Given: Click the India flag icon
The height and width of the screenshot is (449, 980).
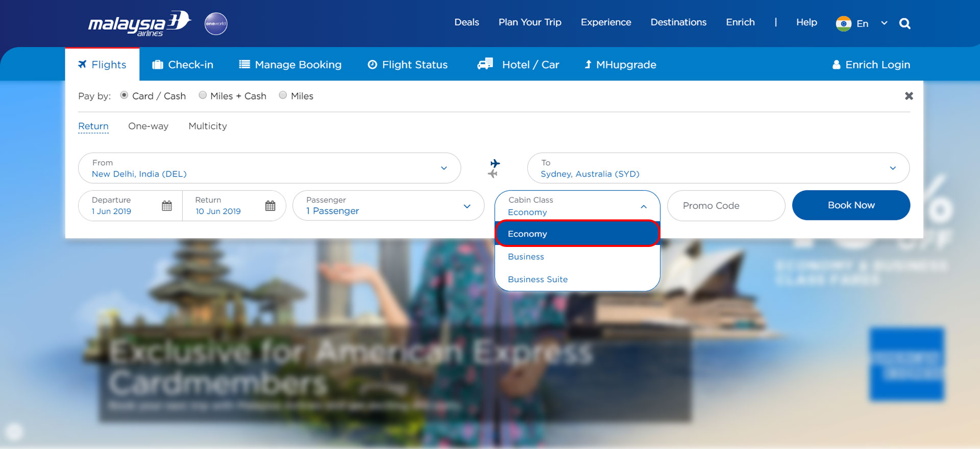Looking at the screenshot, I should click(x=843, y=23).
